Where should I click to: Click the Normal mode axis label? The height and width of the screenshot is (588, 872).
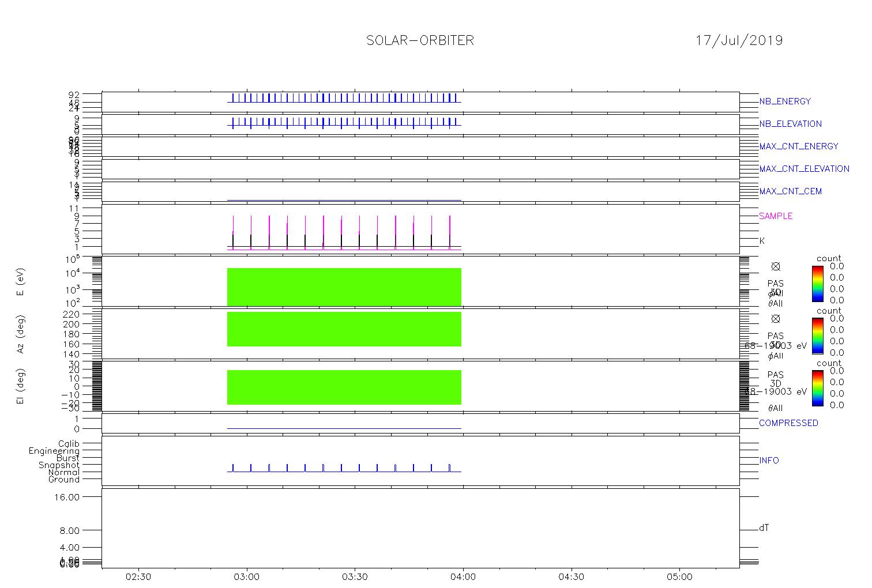pyautogui.click(x=64, y=472)
